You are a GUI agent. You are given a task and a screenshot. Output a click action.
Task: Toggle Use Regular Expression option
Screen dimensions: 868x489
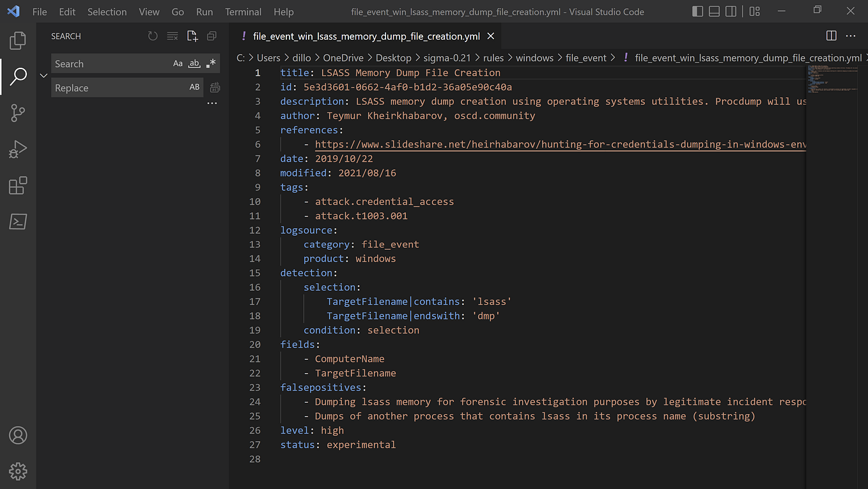pos(211,63)
